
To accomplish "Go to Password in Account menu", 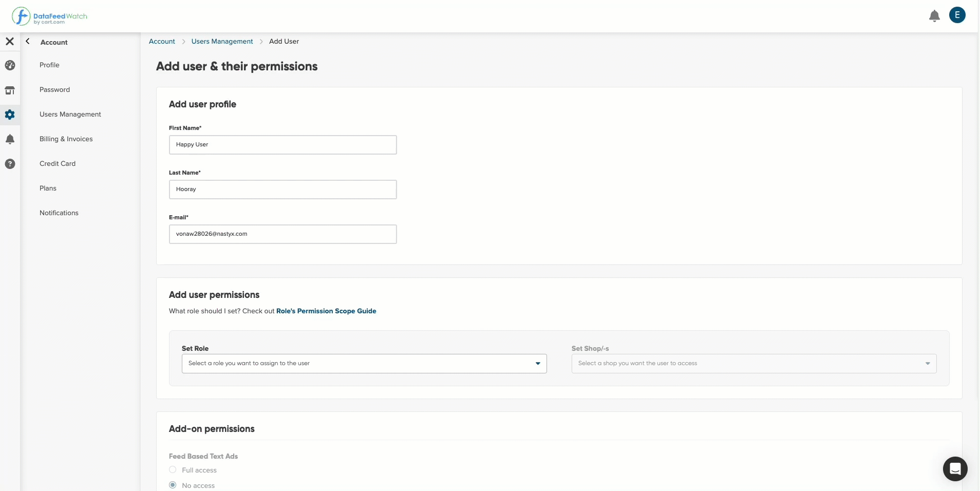I will tap(54, 89).
